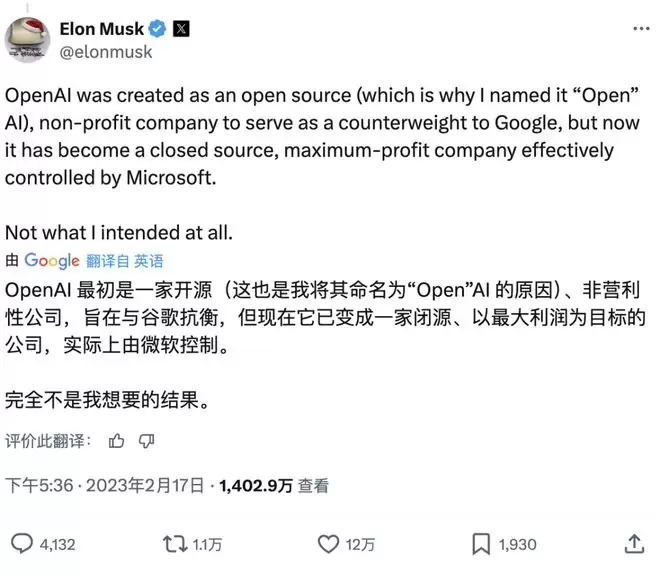Viewport: 660px width, 575px height.
Task: Rate the translation with thumbs up
Action: click(117, 440)
